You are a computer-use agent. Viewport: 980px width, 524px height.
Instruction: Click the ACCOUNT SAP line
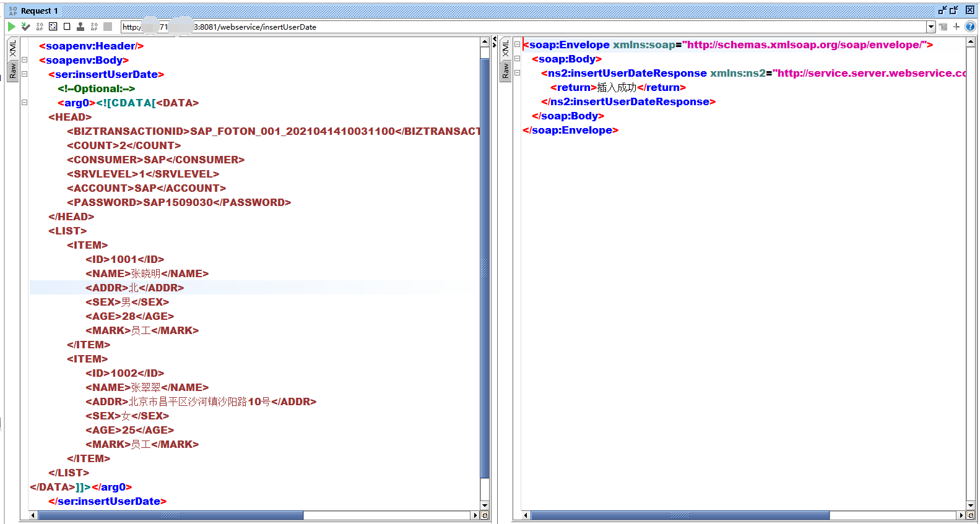(x=147, y=188)
